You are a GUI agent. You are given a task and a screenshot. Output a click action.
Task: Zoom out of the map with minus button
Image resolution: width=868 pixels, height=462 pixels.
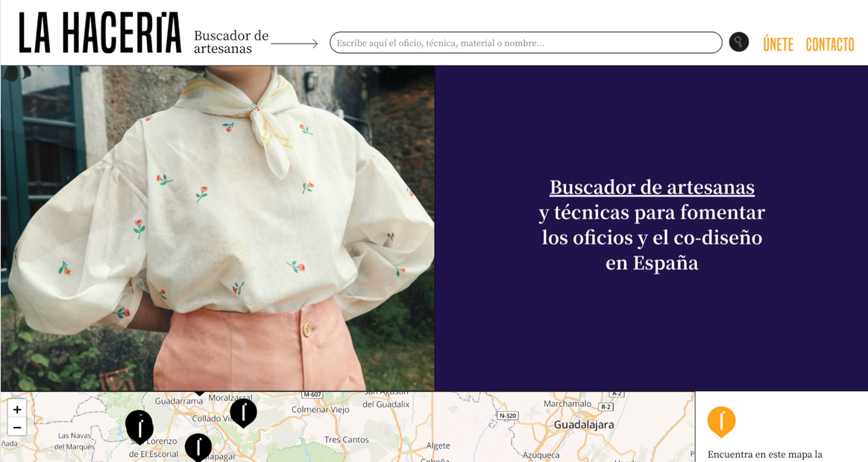17,427
